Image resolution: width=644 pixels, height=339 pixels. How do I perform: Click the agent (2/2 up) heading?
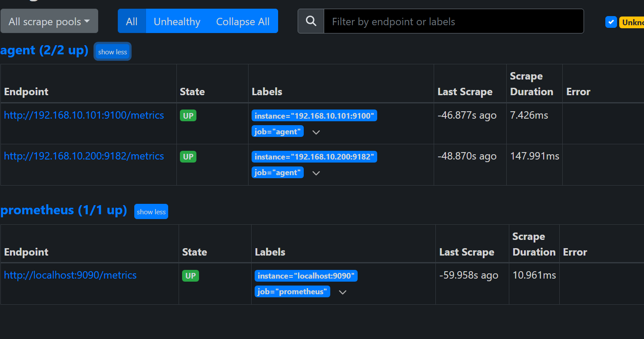coord(44,50)
